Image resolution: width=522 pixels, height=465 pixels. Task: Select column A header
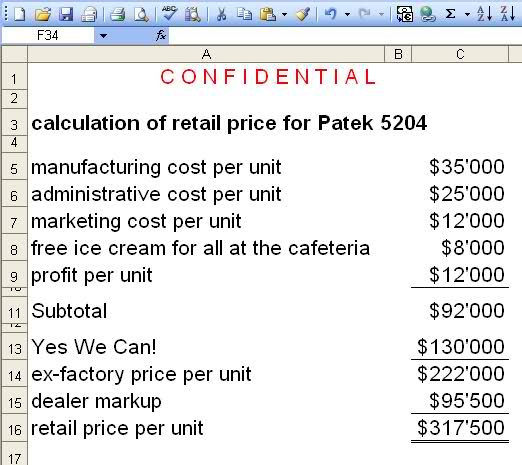(206, 54)
